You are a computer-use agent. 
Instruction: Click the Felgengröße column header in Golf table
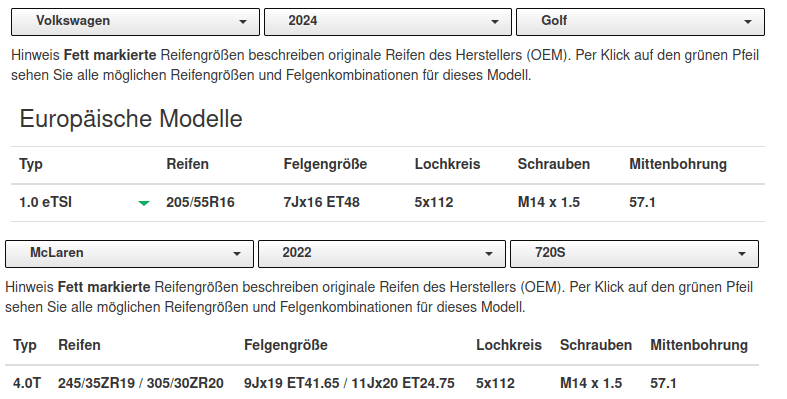pos(325,164)
